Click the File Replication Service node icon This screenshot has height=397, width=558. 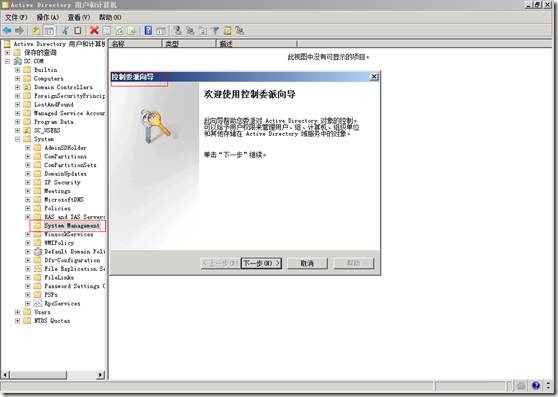point(38,269)
